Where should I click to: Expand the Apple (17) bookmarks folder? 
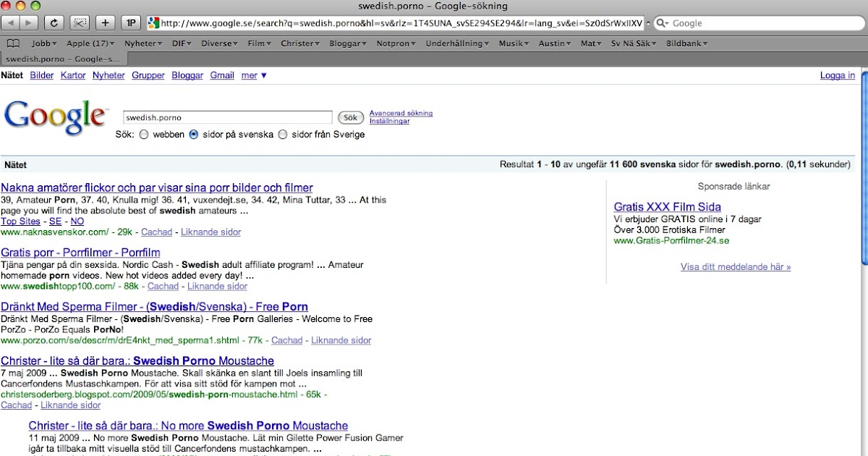click(91, 43)
